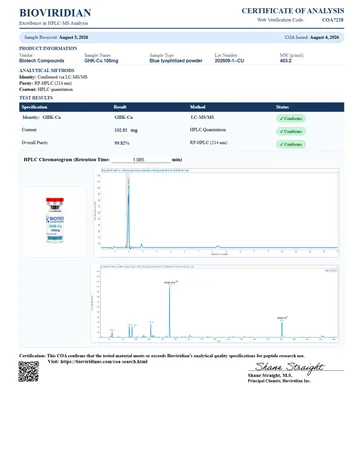
Task: Select sample type Blue lyophilized powder
Action: pyautogui.click(x=176, y=61)
